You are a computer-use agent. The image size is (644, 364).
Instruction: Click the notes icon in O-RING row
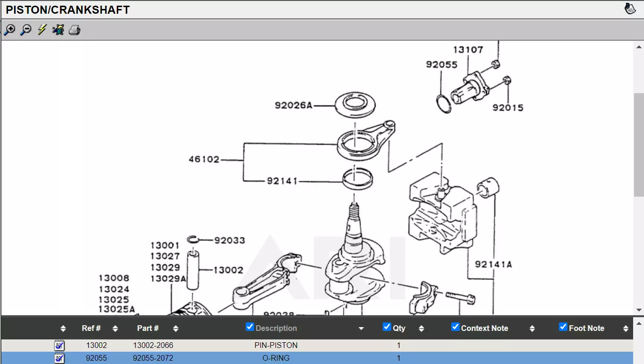[x=60, y=358]
